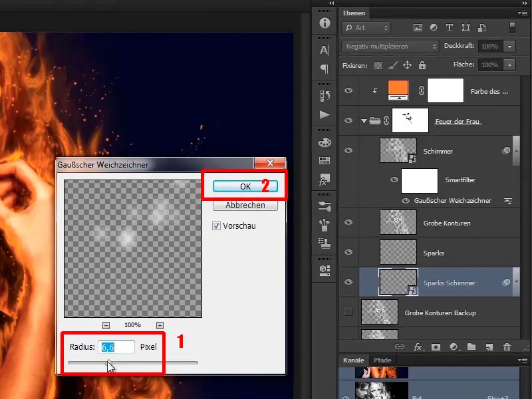The height and width of the screenshot is (399, 532).
Task: Select the Ebenen tab
Action: [354, 13]
